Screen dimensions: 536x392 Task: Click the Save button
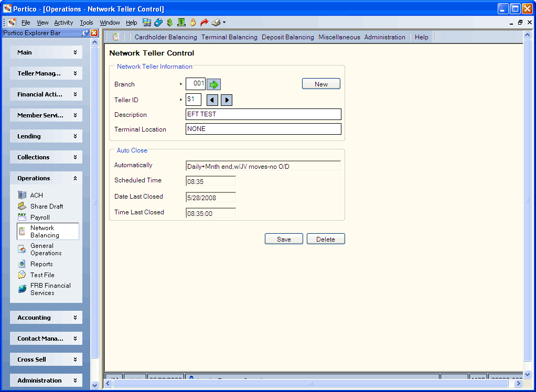click(x=284, y=239)
